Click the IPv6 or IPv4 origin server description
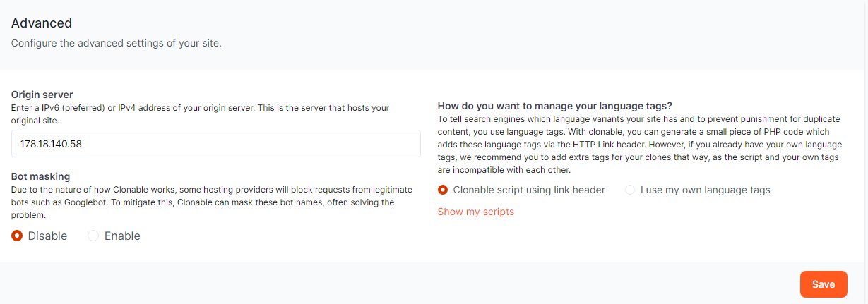This screenshot has width=868, height=304. tap(200, 114)
